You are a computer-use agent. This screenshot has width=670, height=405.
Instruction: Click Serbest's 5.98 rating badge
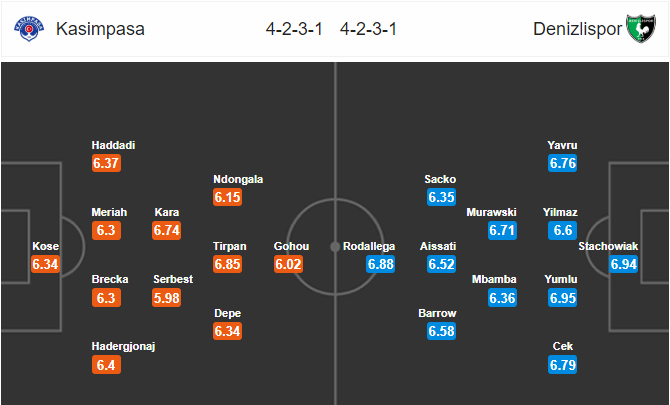pos(167,298)
